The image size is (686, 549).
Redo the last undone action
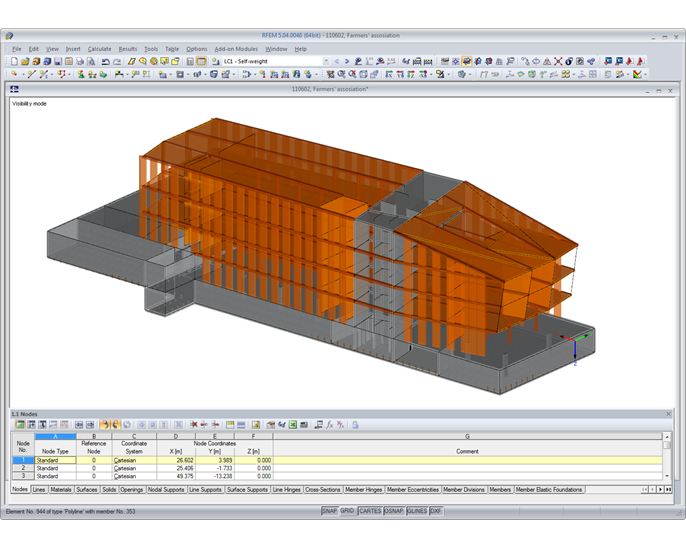117,62
